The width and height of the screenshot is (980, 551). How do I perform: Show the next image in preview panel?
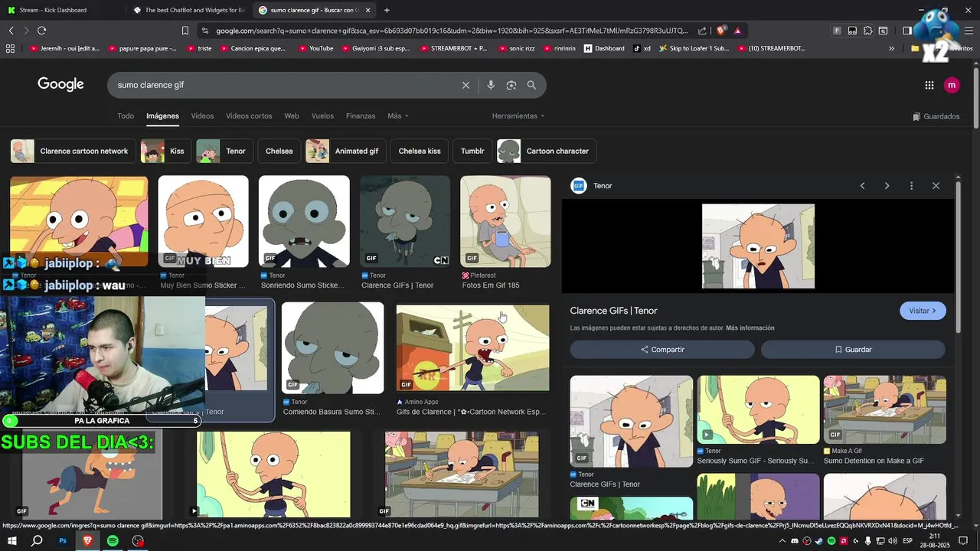point(887,186)
